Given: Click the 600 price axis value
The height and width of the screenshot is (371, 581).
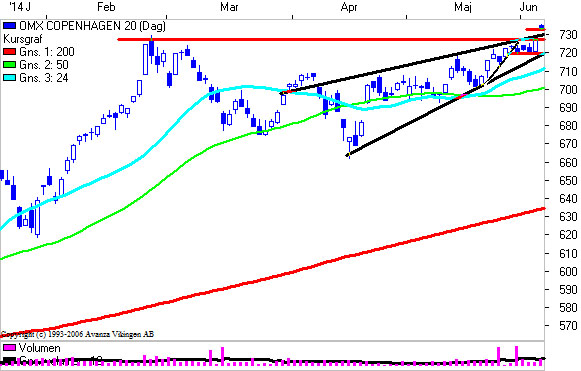Looking at the screenshot, I should pyautogui.click(x=568, y=271).
